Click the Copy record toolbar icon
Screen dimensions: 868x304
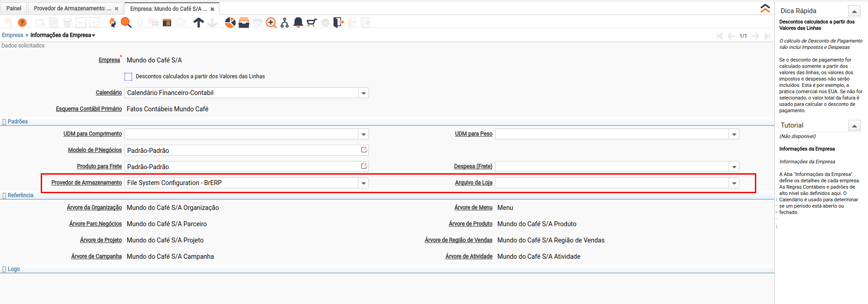click(x=53, y=23)
